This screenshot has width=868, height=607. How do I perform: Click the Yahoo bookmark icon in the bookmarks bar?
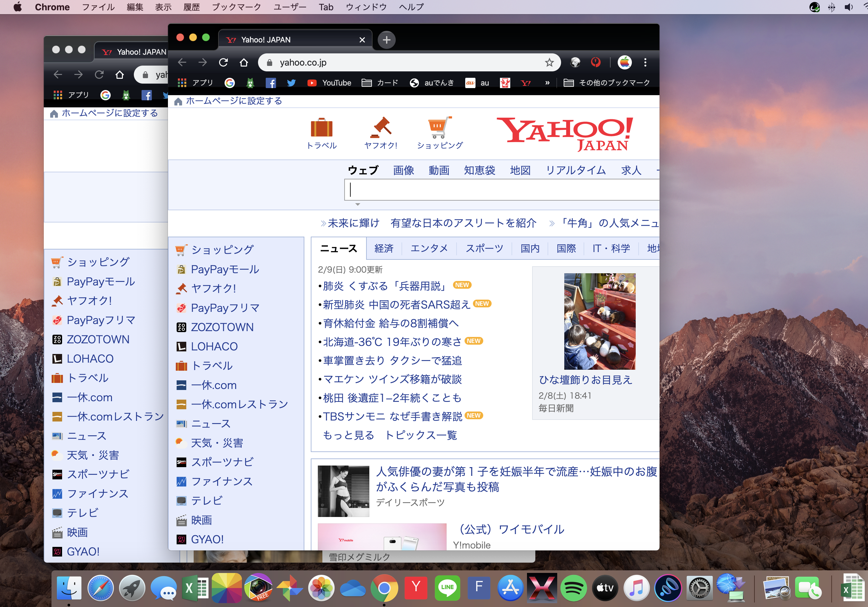pos(525,83)
